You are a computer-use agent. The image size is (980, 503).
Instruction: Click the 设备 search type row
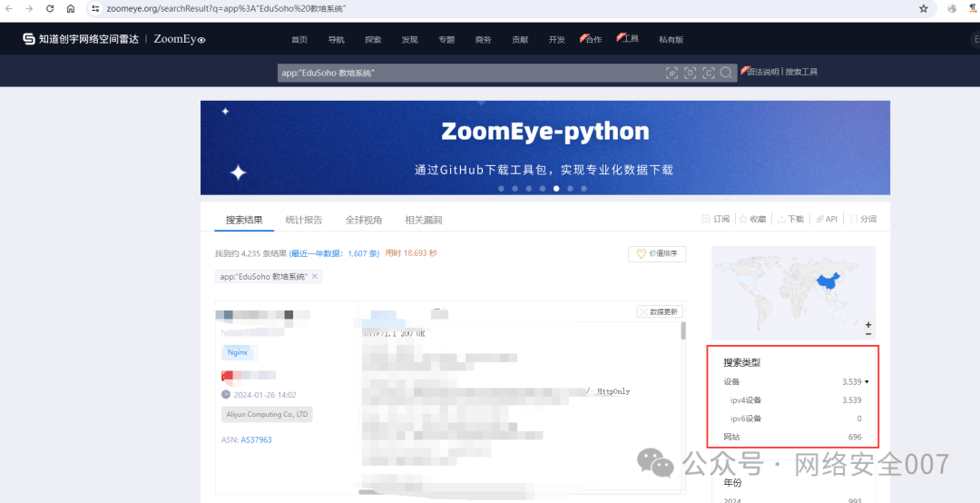click(x=792, y=381)
